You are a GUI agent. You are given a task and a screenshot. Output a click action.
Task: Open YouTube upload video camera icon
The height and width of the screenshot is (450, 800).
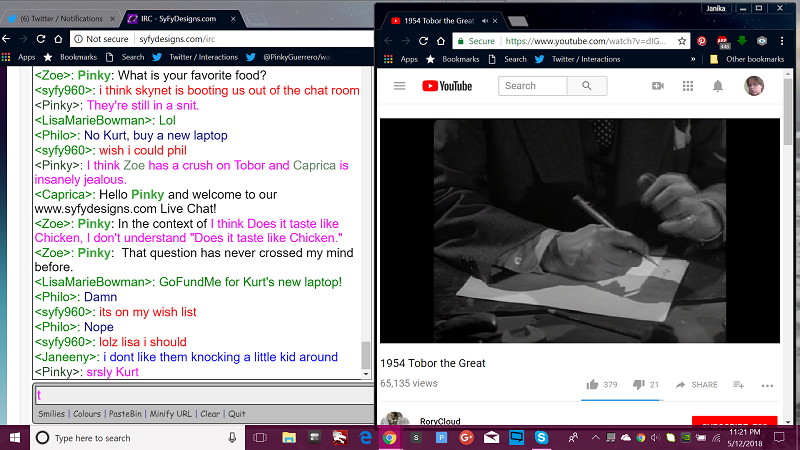(x=658, y=86)
